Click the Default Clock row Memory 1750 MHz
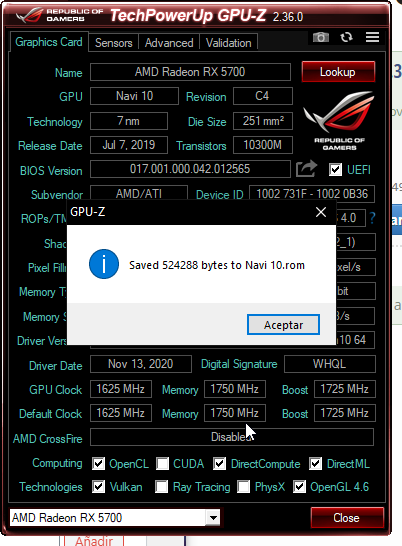402x546 pixels. pyautogui.click(x=235, y=413)
